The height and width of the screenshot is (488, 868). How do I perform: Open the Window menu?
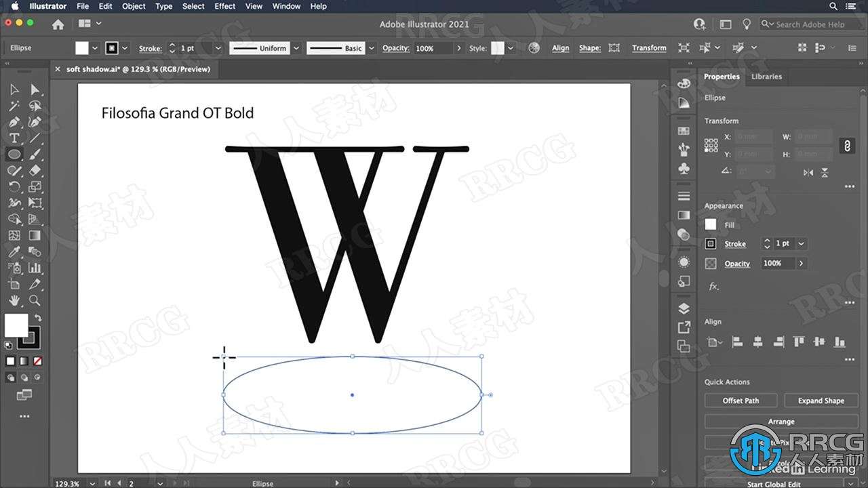click(x=286, y=6)
